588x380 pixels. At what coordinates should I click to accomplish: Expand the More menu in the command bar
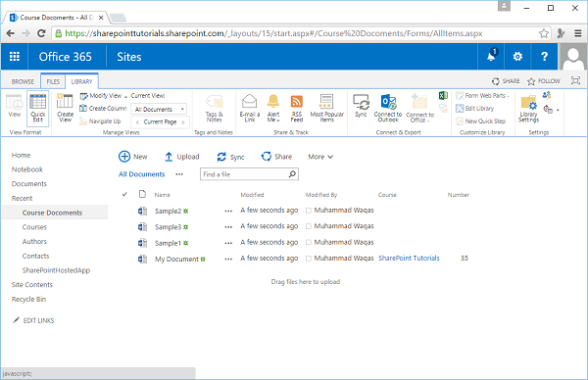pos(320,157)
